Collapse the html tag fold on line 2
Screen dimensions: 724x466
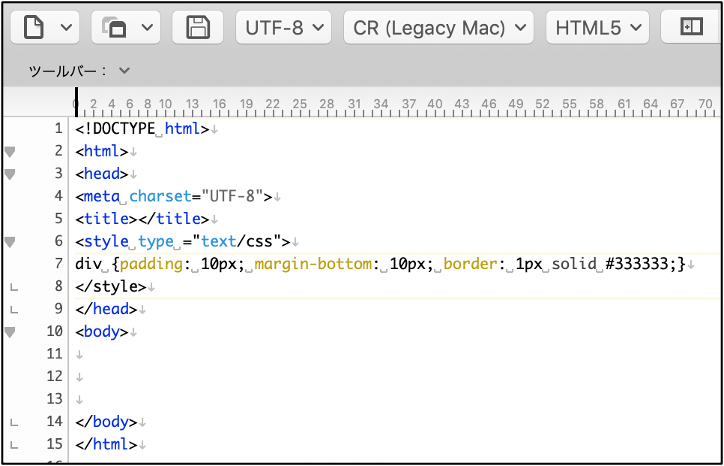click(11, 151)
